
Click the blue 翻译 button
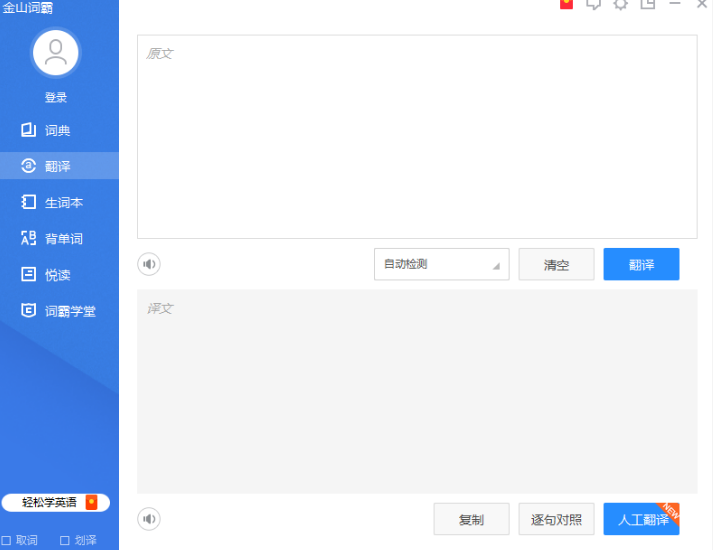tap(641, 264)
